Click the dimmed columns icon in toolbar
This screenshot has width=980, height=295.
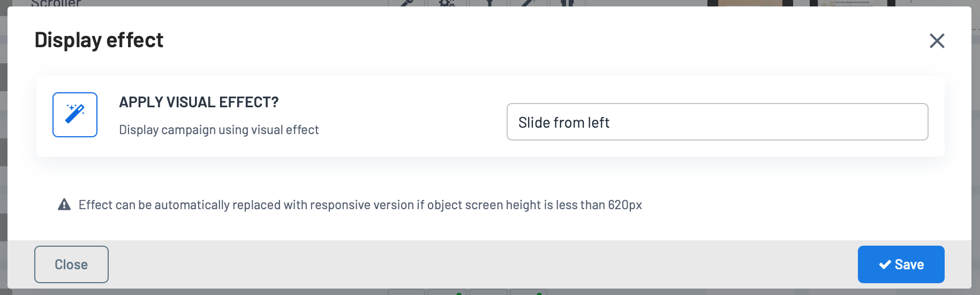(567, 3)
